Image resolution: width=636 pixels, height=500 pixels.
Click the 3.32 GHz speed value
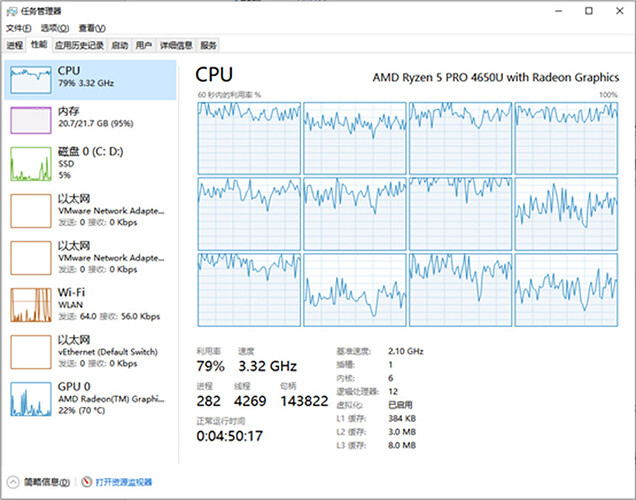point(267,366)
